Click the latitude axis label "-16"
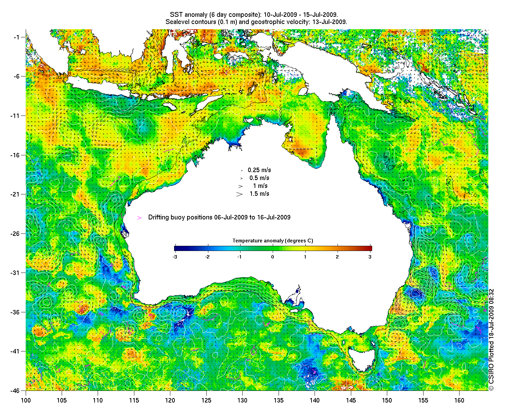This screenshot has width=514, height=420. tap(15, 155)
